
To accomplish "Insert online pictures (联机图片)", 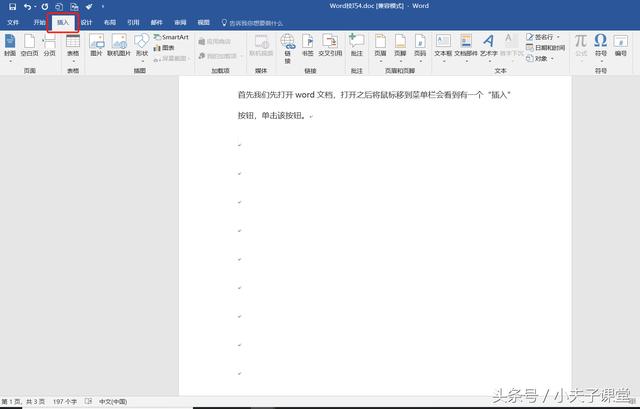I will click(x=119, y=45).
